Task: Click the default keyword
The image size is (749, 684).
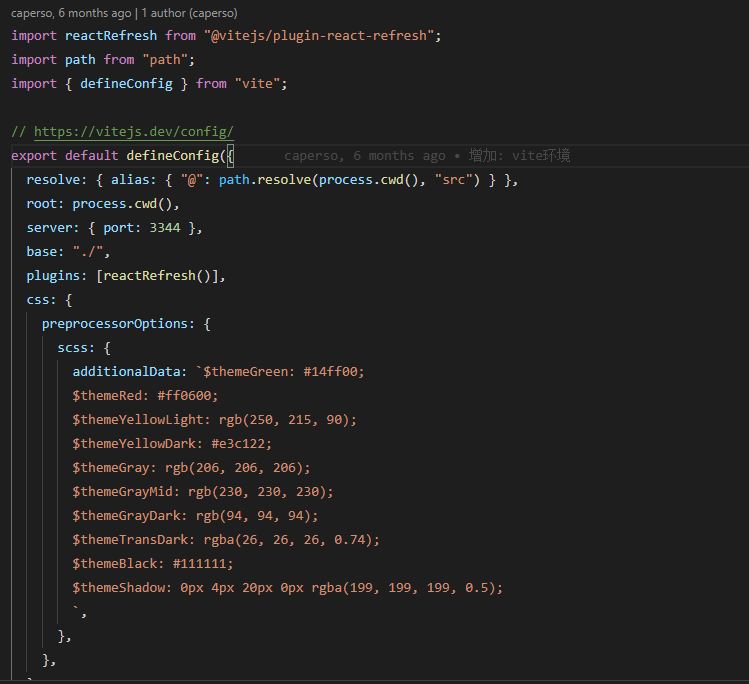Action: pos(92,156)
